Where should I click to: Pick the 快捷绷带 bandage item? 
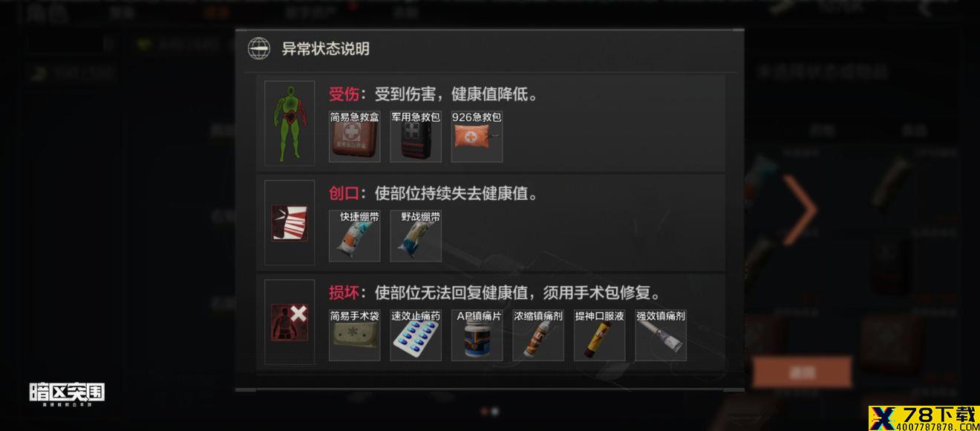click(355, 236)
